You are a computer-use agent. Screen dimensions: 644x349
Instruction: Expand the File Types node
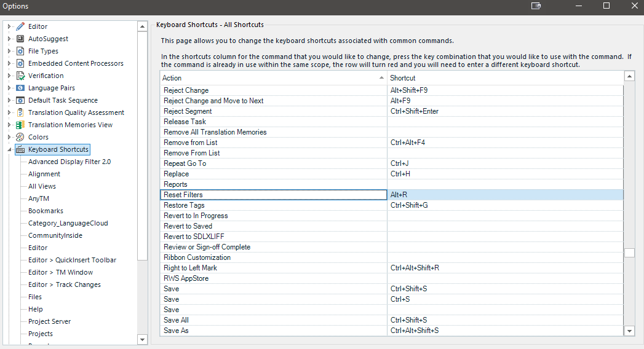click(x=9, y=51)
